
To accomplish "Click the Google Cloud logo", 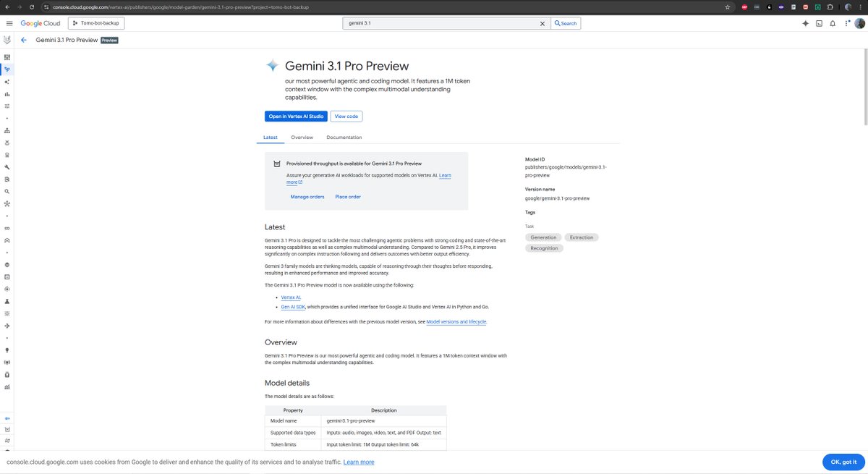I will coord(40,23).
